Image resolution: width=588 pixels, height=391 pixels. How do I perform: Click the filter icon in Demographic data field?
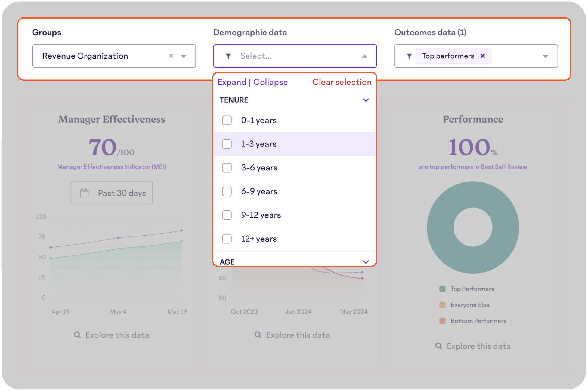(228, 56)
